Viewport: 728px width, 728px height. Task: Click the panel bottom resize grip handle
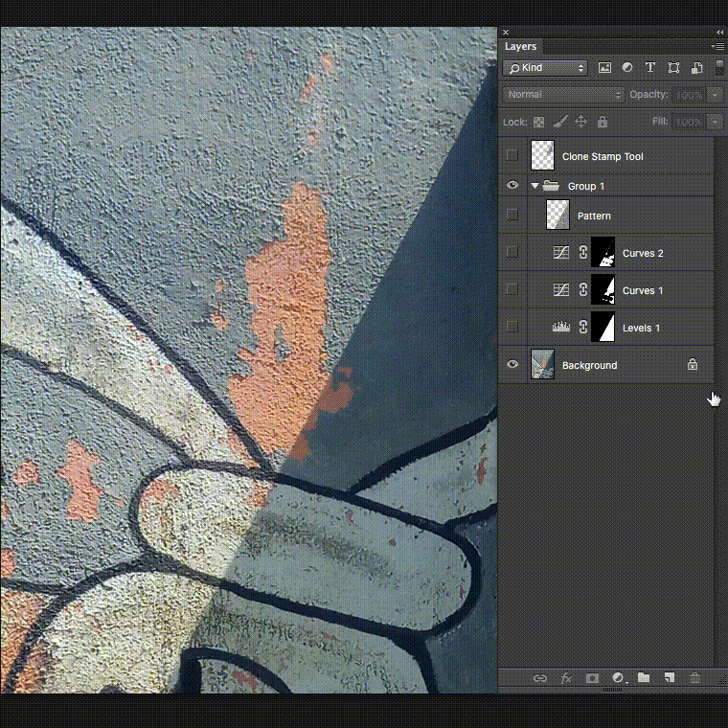(x=612, y=690)
